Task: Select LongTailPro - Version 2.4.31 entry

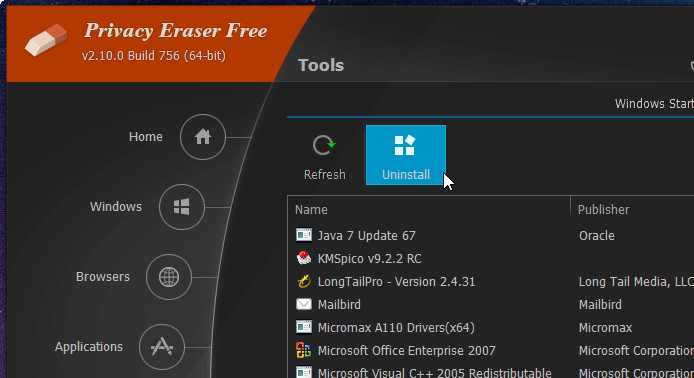Action: [396, 282]
